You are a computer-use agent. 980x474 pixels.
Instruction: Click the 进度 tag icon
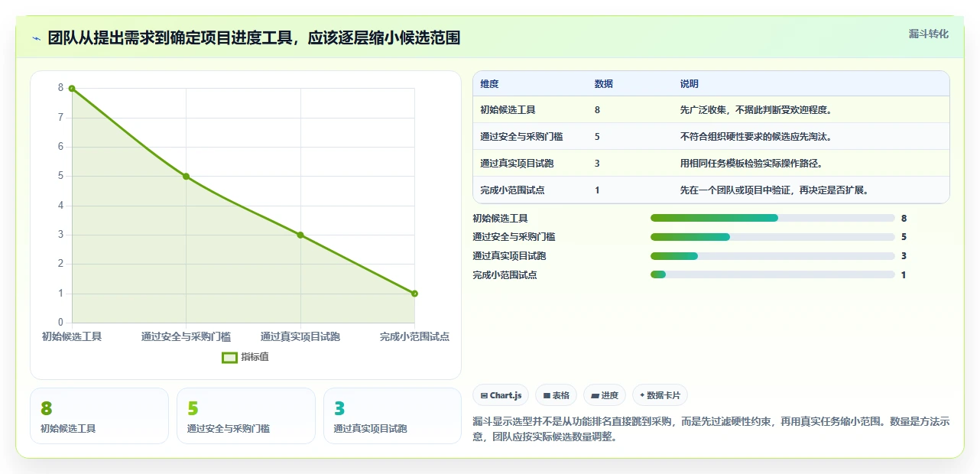(595, 396)
